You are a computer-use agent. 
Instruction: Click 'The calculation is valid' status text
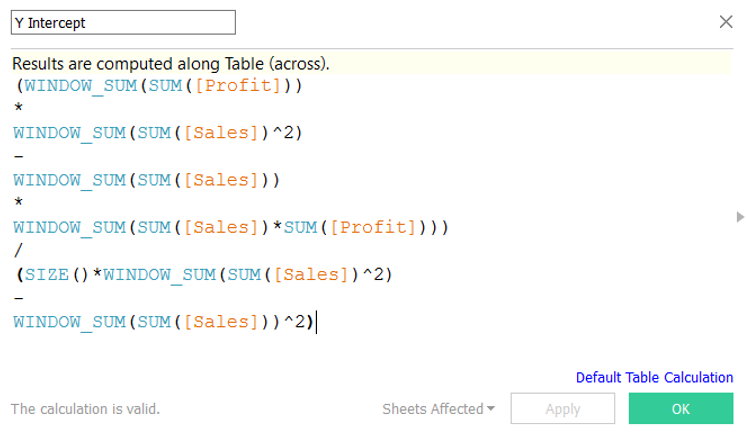point(85,409)
